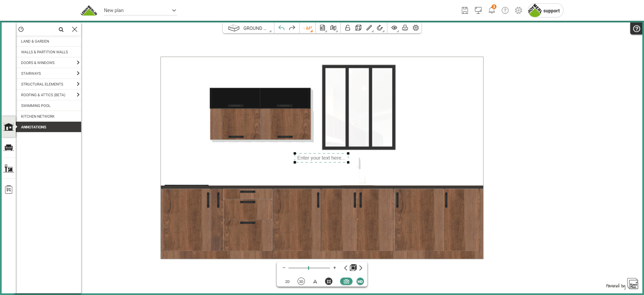Select the ANNOTATIONS category
The height and width of the screenshot is (295, 644).
(x=49, y=127)
